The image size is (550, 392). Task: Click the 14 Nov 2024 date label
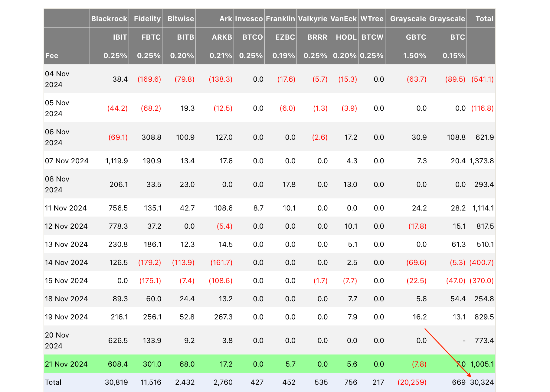[66, 263]
